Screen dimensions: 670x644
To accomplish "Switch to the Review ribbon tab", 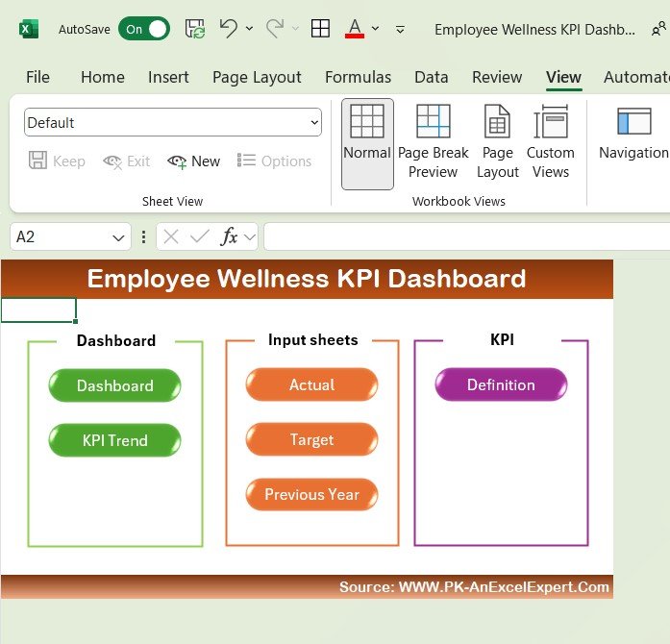I will [x=497, y=77].
